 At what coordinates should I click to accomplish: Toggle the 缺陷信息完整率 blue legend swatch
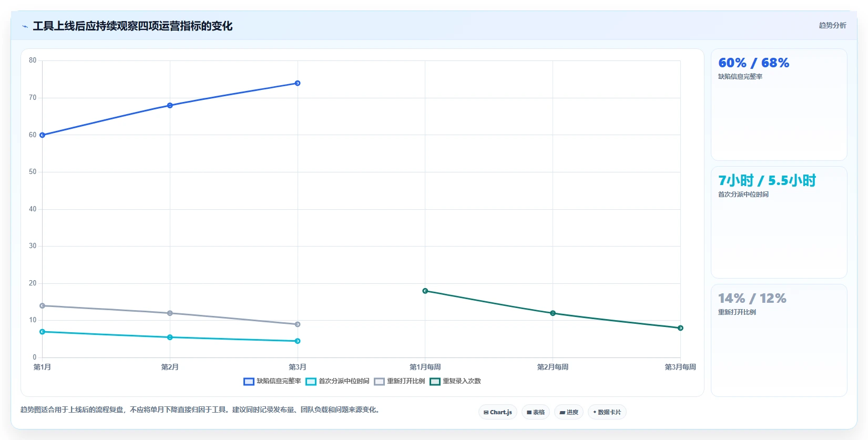click(249, 382)
